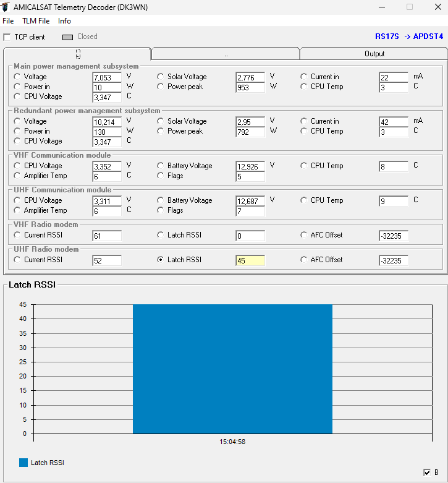Viewport: 448px width, 483px height.
Task: Click the AMICALSAT application icon in title bar
Action: [5, 7]
